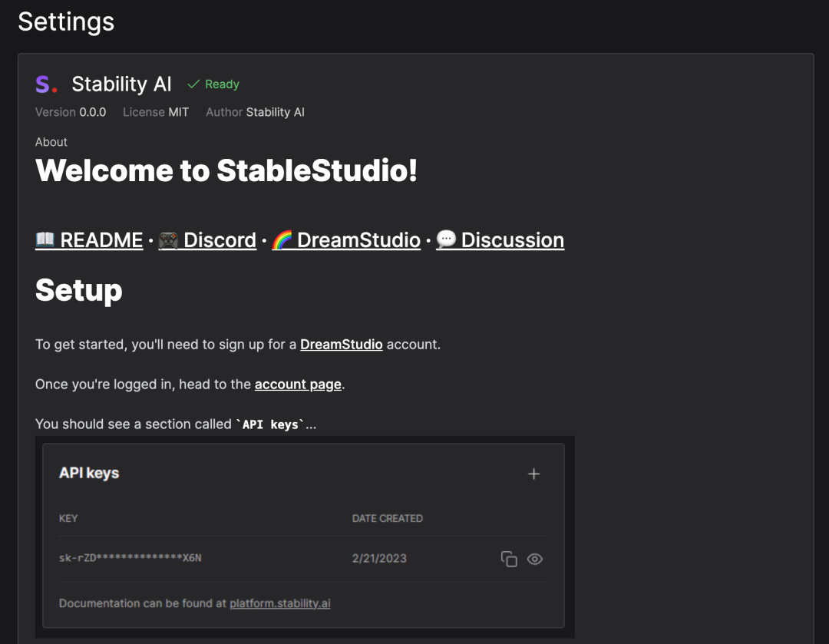Follow the DreamStudio account sign-up link
829x644 pixels.
click(342, 344)
